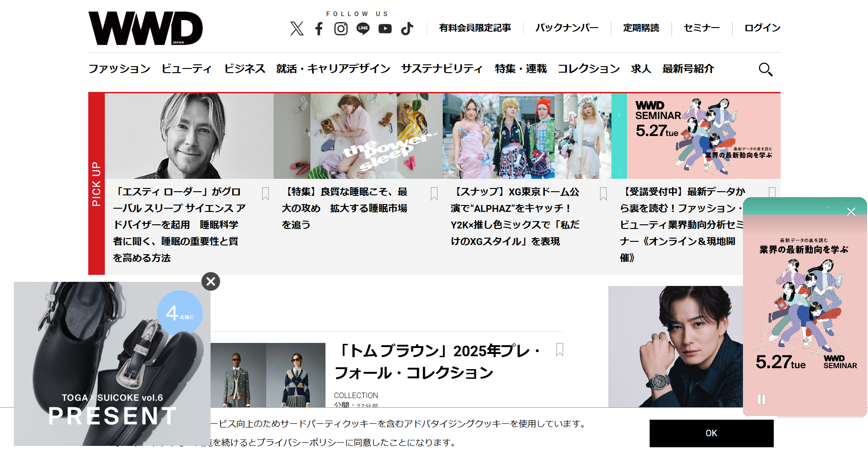Open the Facebook follow icon

pyautogui.click(x=319, y=28)
